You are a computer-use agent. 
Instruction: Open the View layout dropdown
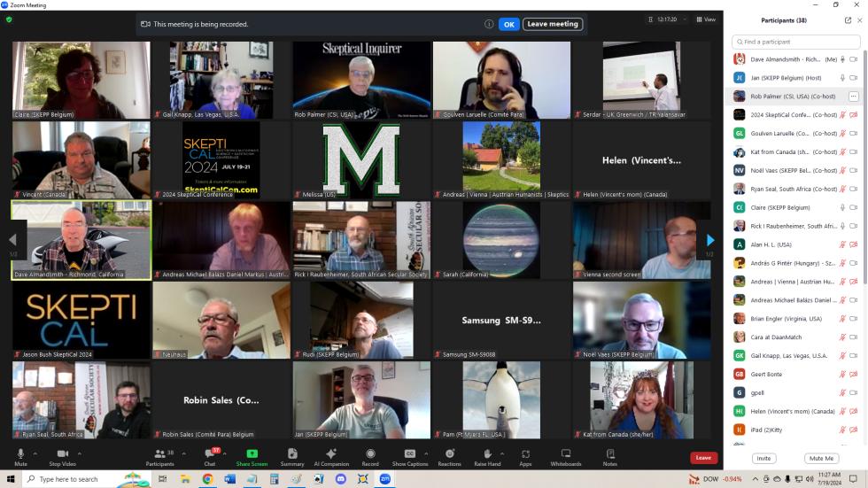[706, 19]
